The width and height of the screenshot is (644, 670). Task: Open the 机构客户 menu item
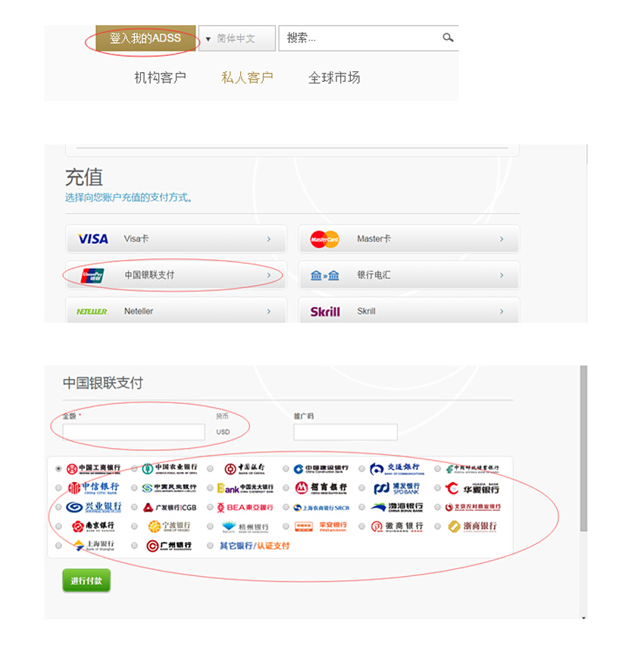coord(160,78)
